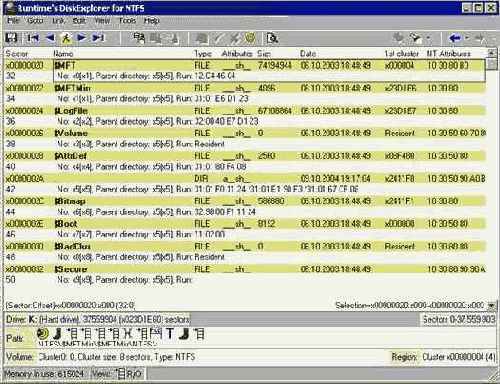Click the T icon in Path bar
This screenshot has width=500, height=384.
[170, 333]
